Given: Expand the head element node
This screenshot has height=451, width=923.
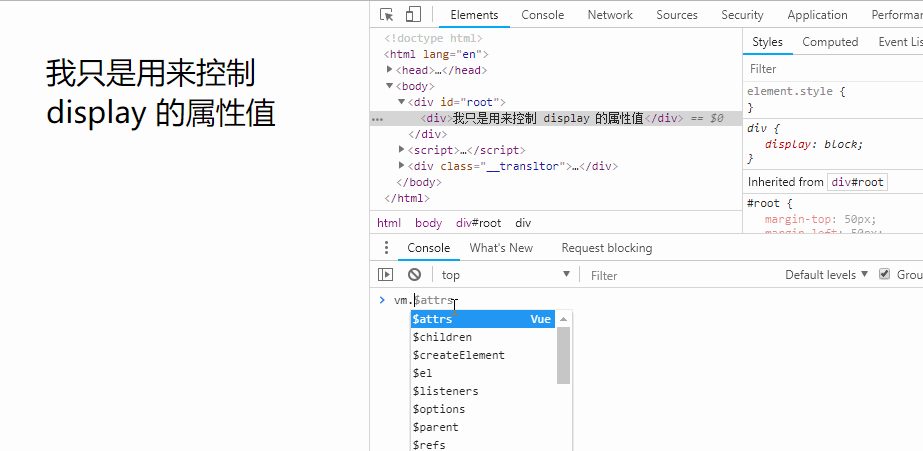Looking at the screenshot, I should click(389, 69).
